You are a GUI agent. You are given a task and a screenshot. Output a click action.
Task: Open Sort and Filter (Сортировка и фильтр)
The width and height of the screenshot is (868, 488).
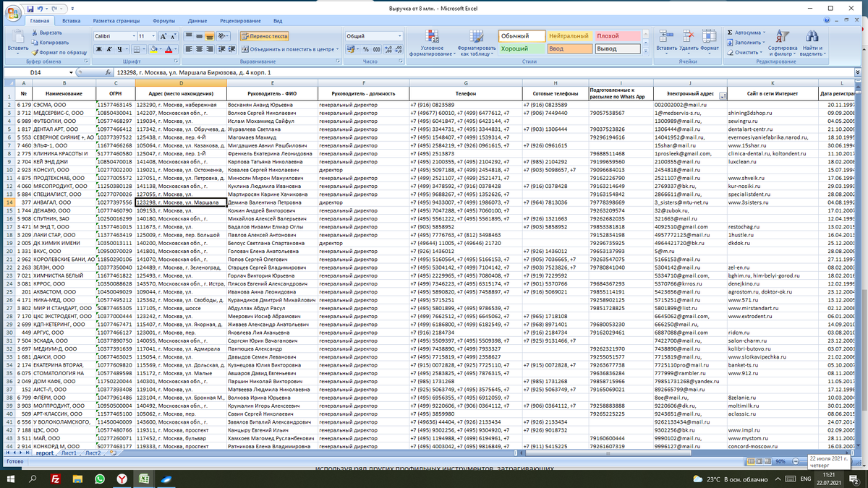coord(783,43)
